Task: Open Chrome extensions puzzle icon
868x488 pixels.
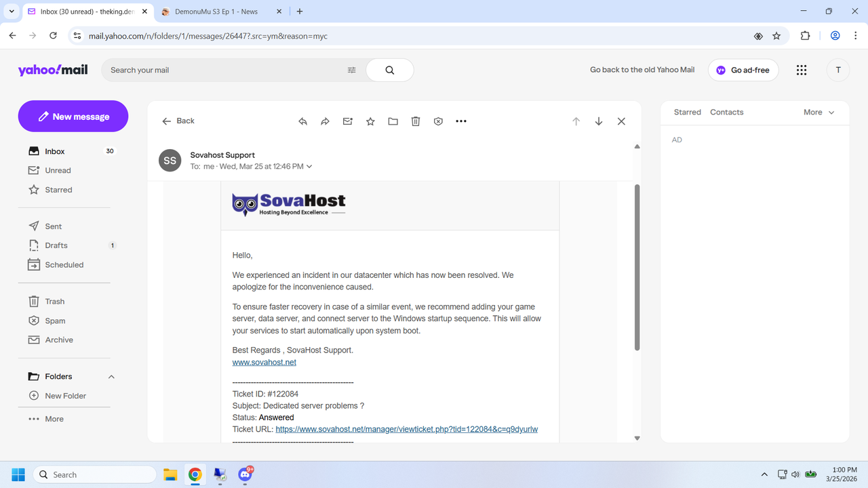Action: [x=806, y=36]
